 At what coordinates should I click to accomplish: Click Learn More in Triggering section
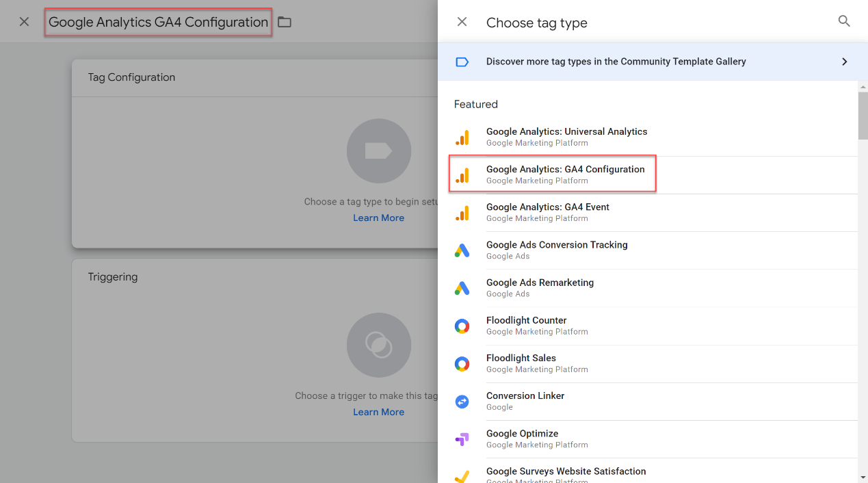[379, 412]
